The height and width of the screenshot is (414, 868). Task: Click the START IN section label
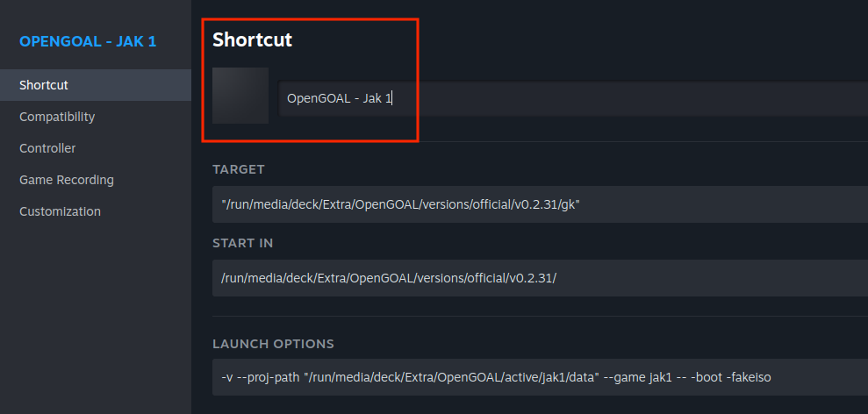[241, 243]
